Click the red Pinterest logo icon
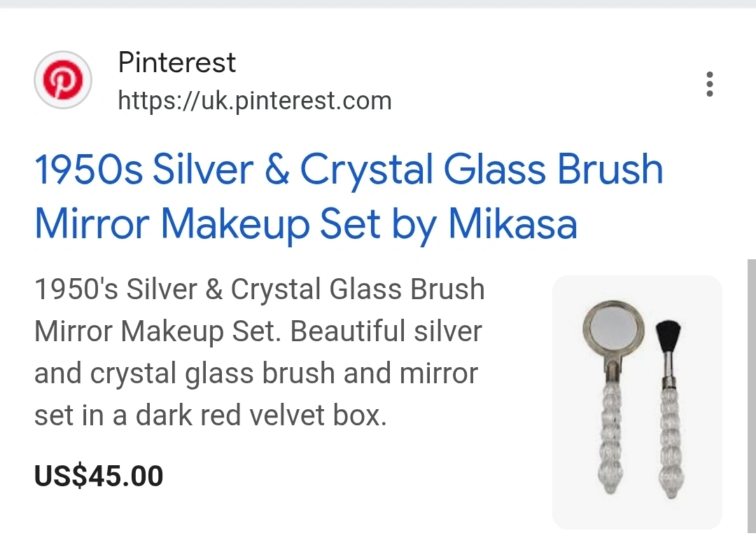Viewport: 756px width, 550px height. click(x=63, y=81)
